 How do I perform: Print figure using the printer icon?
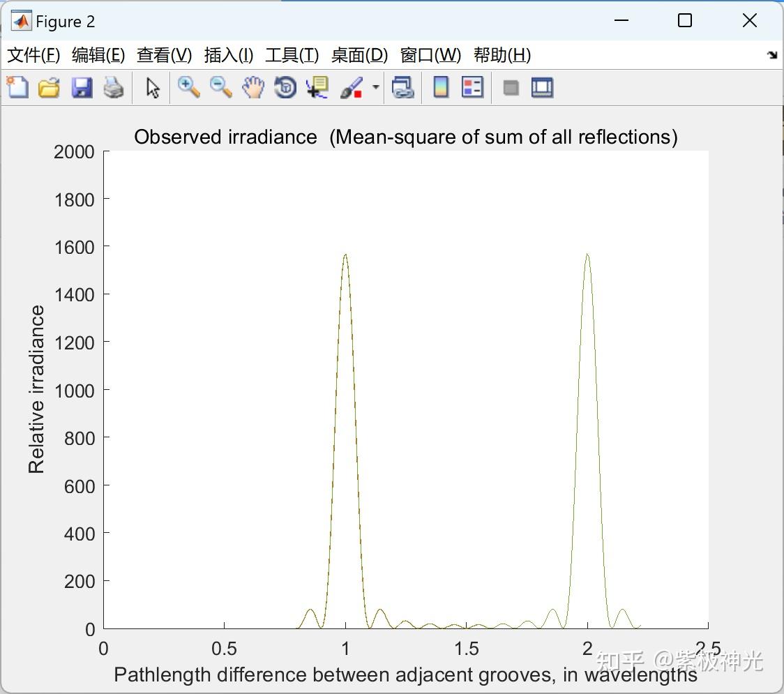114,87
